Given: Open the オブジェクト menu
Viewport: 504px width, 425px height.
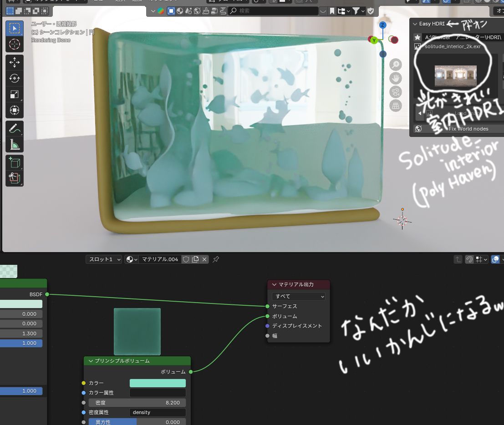Looking at the screenshot, I should 159,1.
